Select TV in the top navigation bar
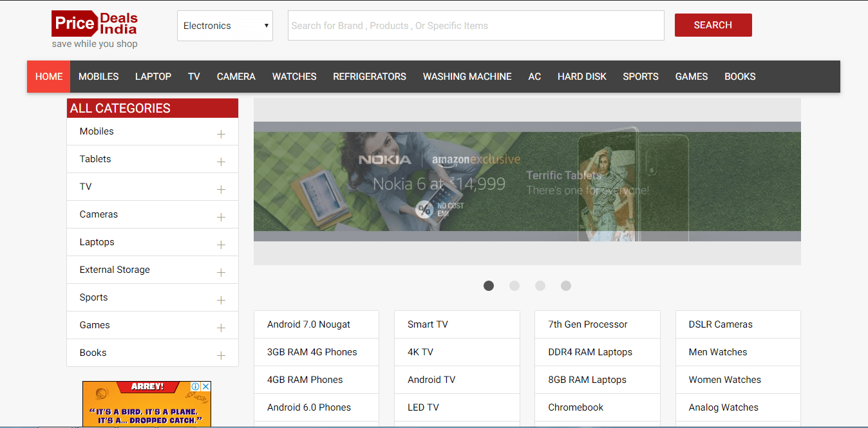The width and height of the screenshot is (868, 428). coord(194,77)
